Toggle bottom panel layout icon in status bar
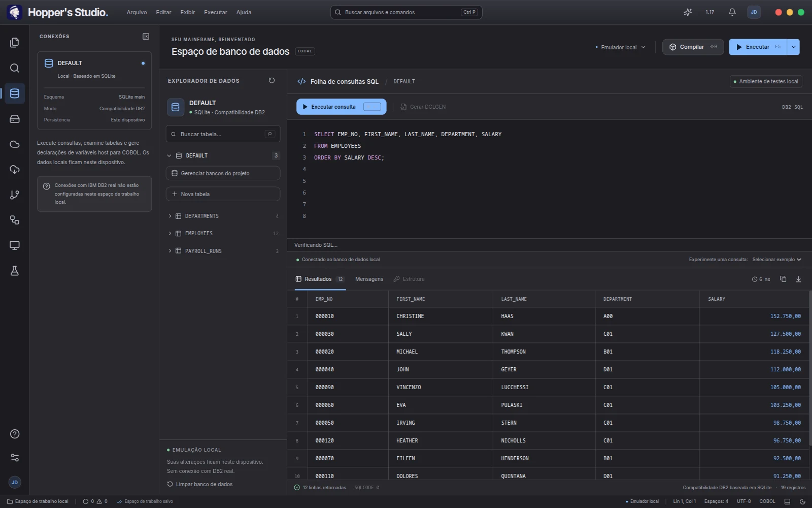The width and height of the screenshot is (812, 508). pyautogui.click(x=788, y=501)
